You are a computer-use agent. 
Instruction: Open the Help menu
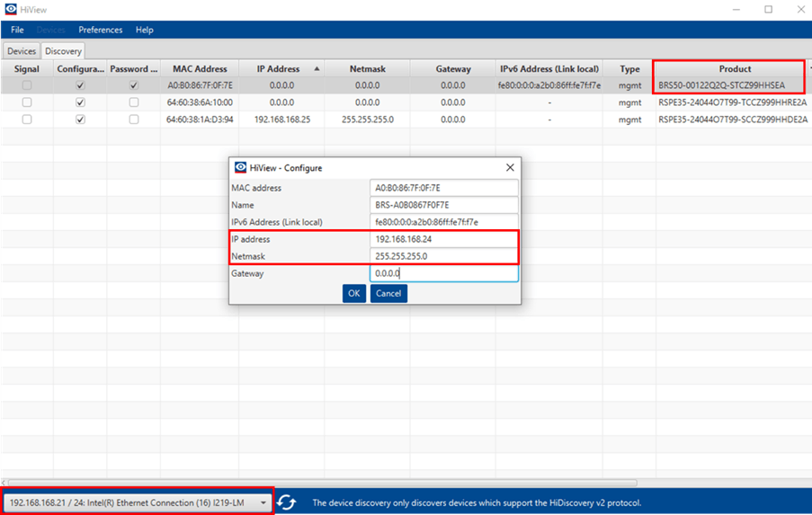tap(145, 30)
